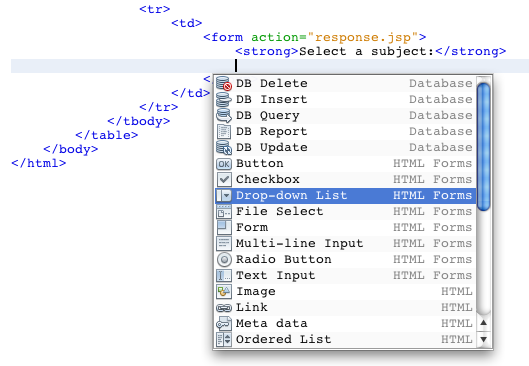Select the Checkbox completion item
The width and height of the screenshot is (529, 366).
[345, 179]
